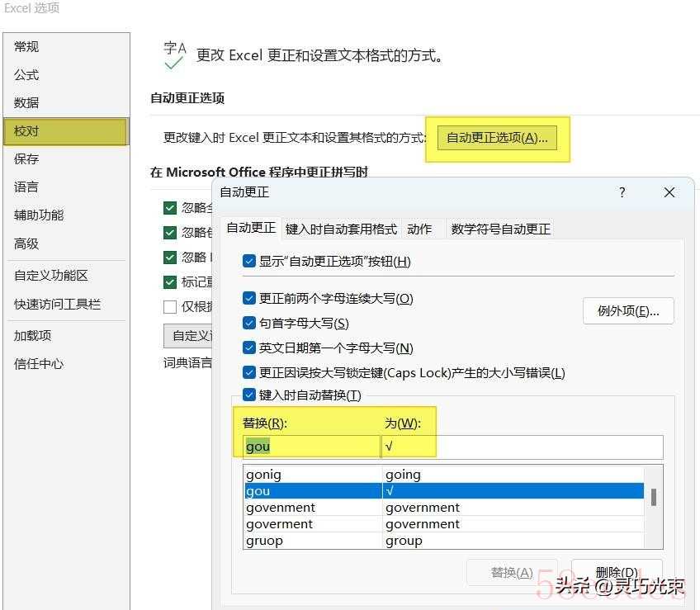Click the 例外项 button
Viewport: 700px width, 610px height.
coord(627,311)
